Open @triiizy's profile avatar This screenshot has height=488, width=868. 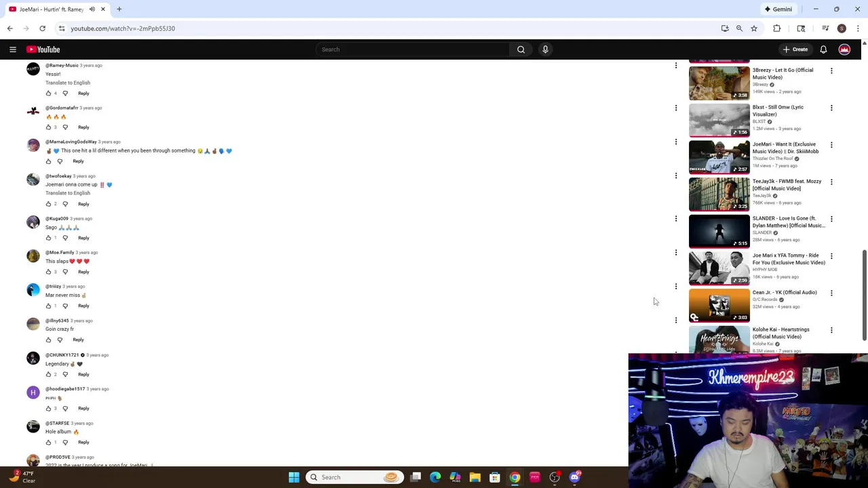pyautogui.click(x=33, y=290)
